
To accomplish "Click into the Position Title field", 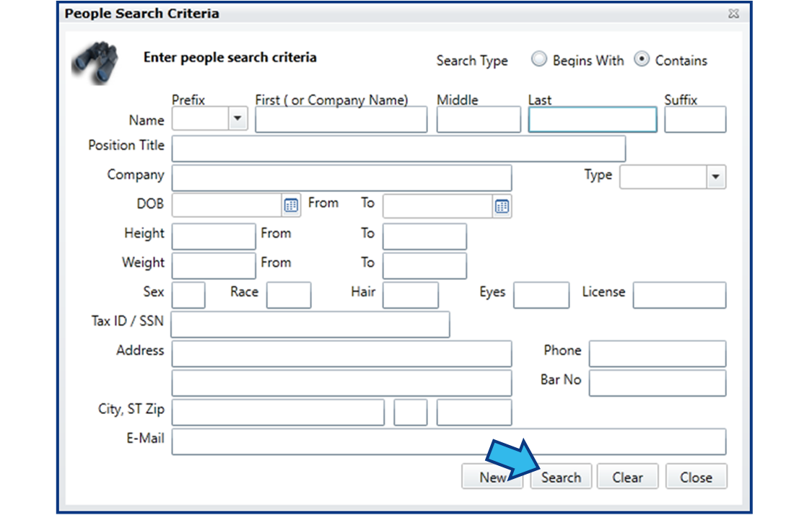I will [398, 149].
